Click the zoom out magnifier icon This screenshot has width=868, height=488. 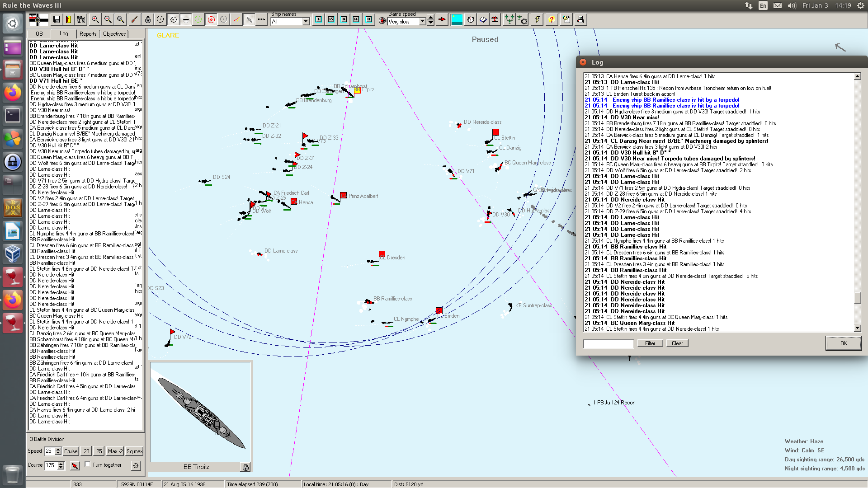[x=108, y=19]
